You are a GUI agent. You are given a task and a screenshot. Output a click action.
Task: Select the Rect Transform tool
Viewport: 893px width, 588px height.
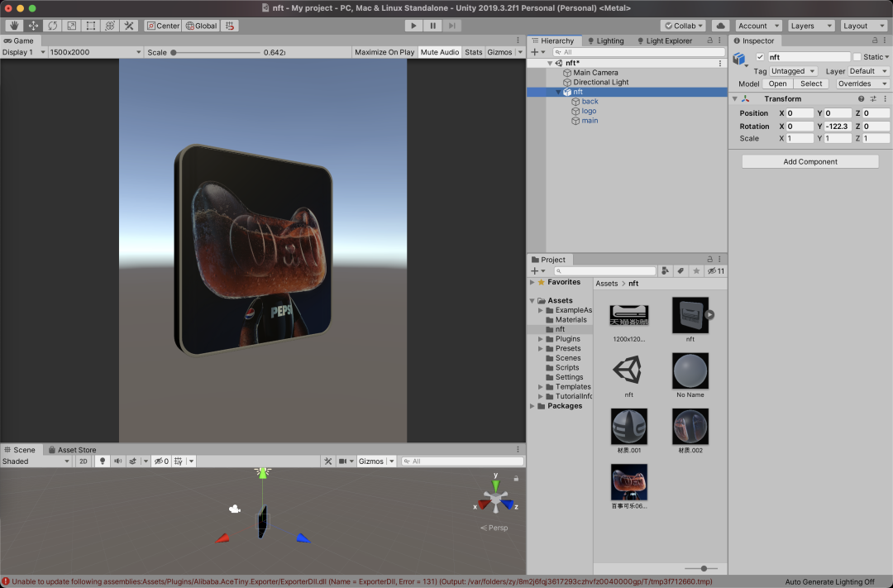pos(91,26)
